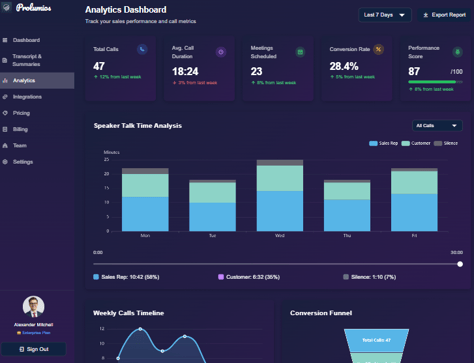Click the Silence: 1:10 (7%) label

coord(374,277)
